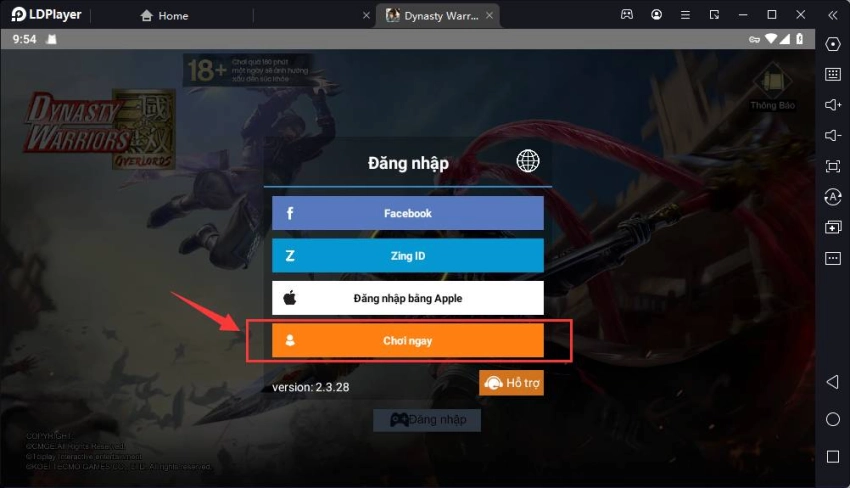The width and height of the screenshot is (850, 488).
Task: Toggle fullscreen from sidebar icon
Action: 833,166
